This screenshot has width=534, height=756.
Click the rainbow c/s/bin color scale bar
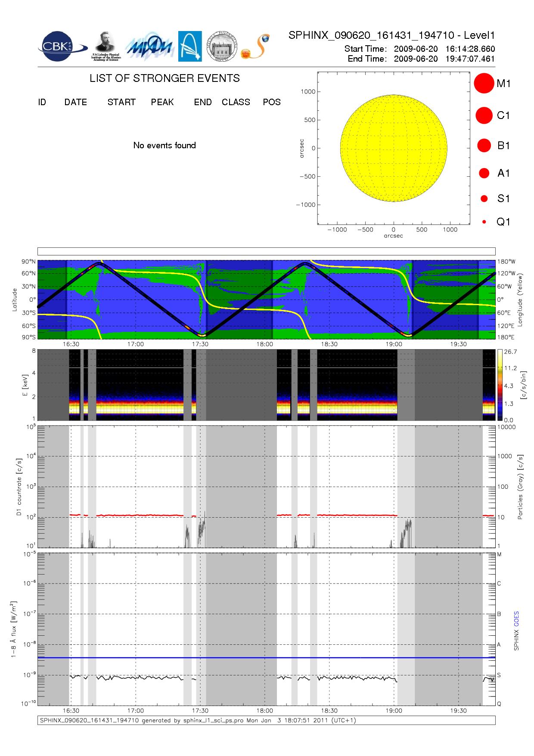point(500,385)
